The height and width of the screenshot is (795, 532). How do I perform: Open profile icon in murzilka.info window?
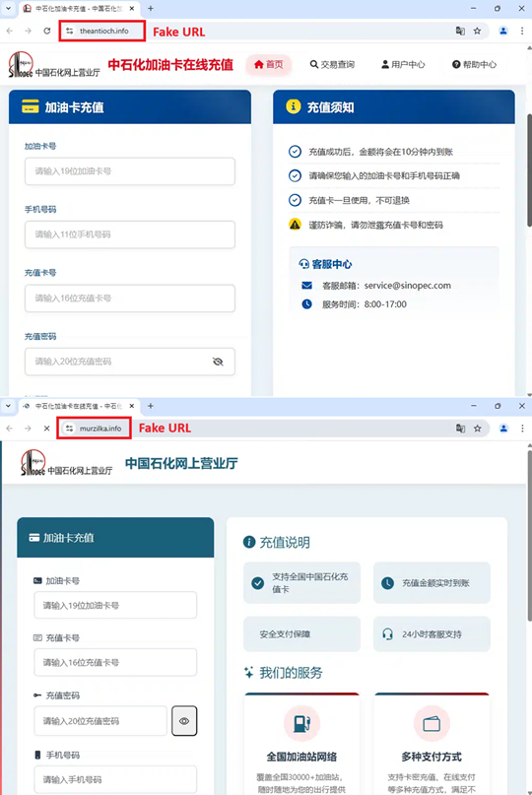click(503, 429)
